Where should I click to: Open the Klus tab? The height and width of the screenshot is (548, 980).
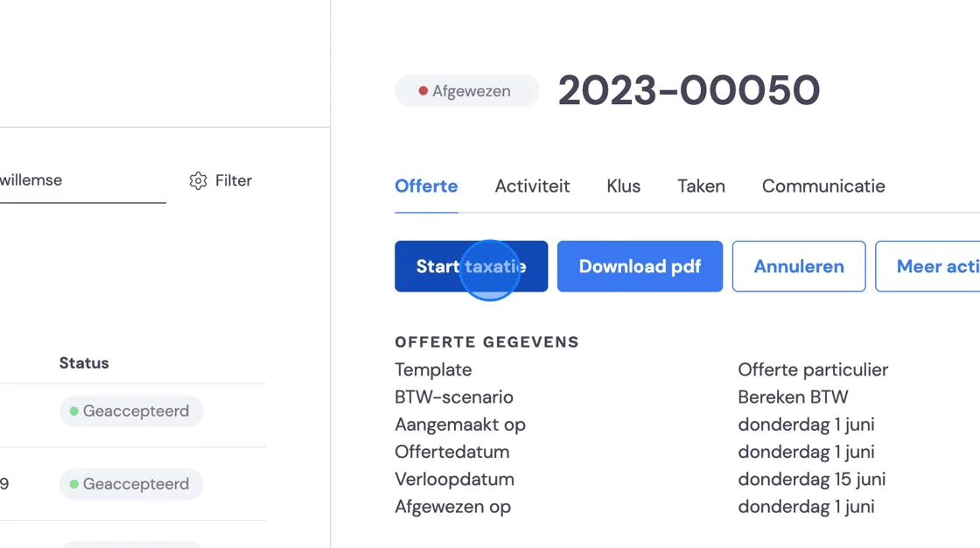[x=624, y=186]
